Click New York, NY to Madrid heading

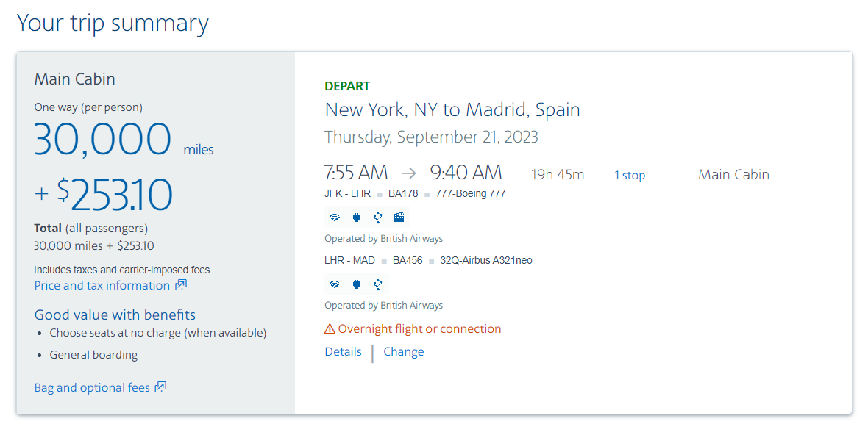tap(452, 109)
